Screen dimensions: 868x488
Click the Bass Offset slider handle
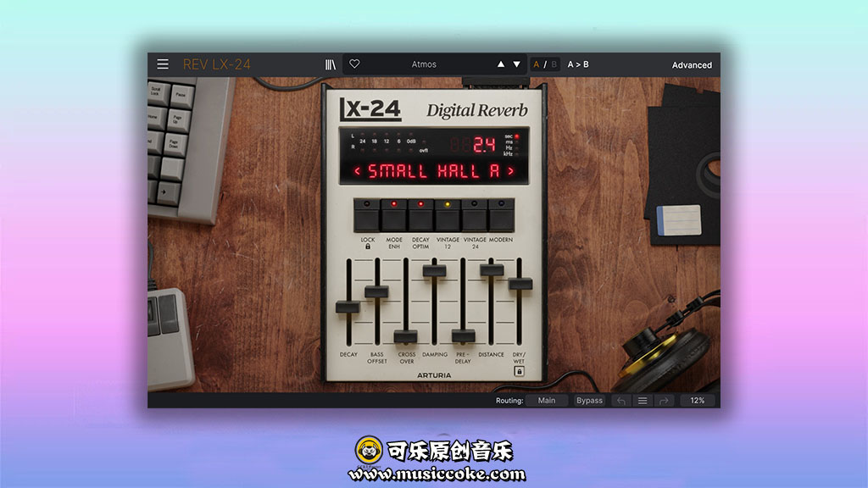(376, 291)
